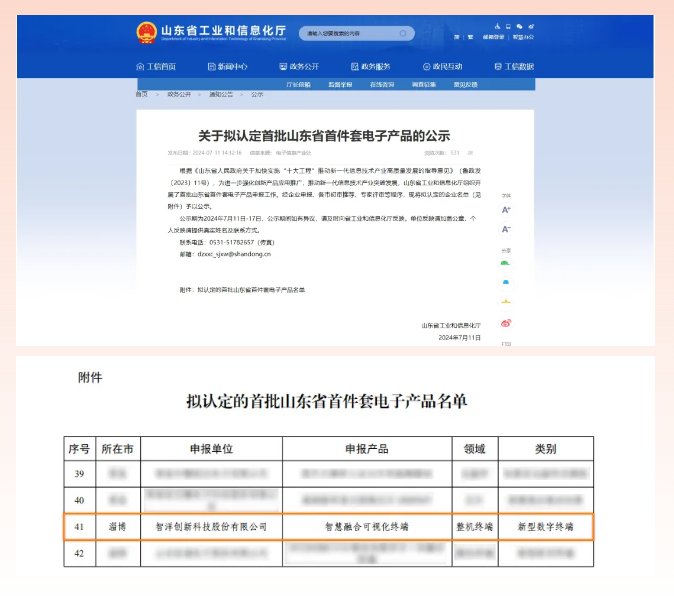Open 政民互动 navigation menu
Screen dimensions: 674x596
[442, 67]
